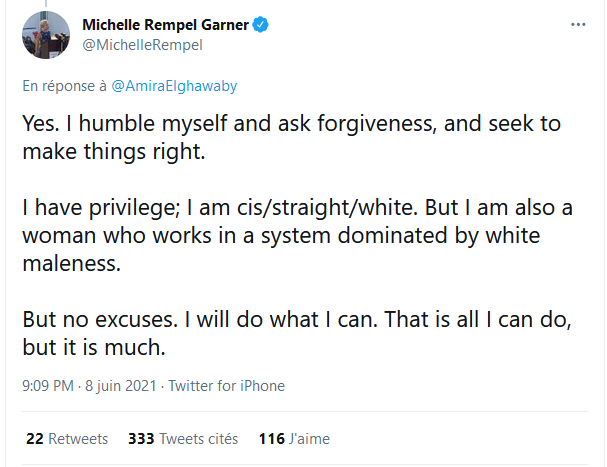The width and height of the screenshot is (607, 467).
Task: Open the 'Twitter for iPhone' source link
Action: pos(227,386)
